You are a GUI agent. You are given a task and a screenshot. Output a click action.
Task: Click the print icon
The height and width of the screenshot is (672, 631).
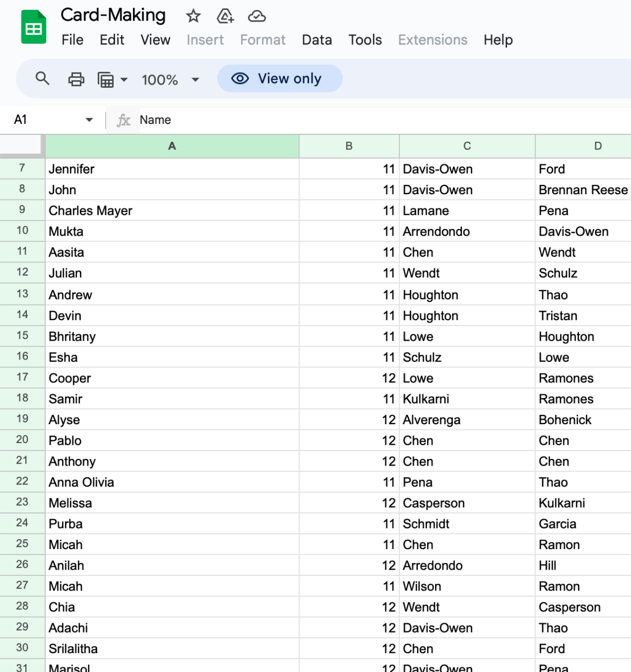[76, 79]
